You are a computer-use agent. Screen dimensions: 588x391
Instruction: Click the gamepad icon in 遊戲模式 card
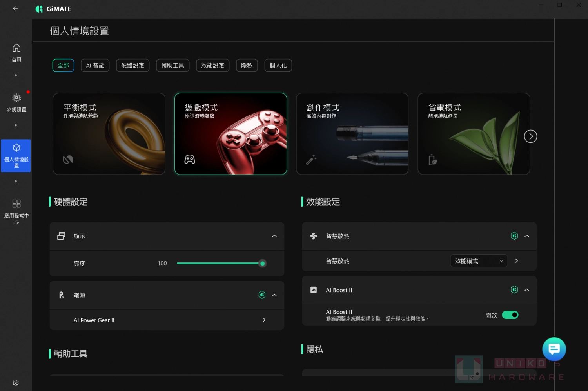click(x=190, y=160)
